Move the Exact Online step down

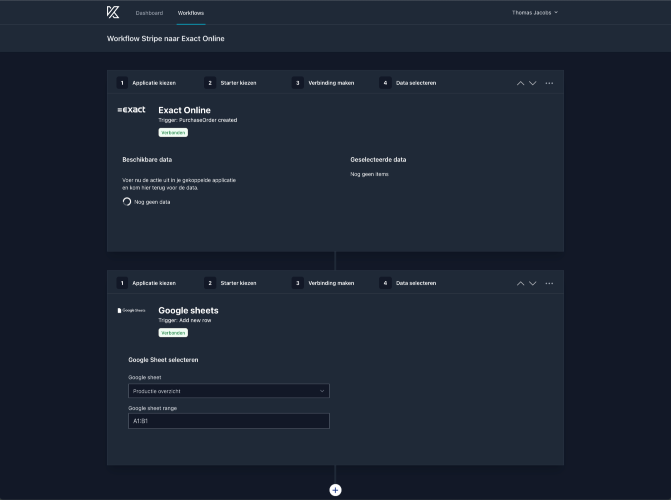[x=533, y=83]
